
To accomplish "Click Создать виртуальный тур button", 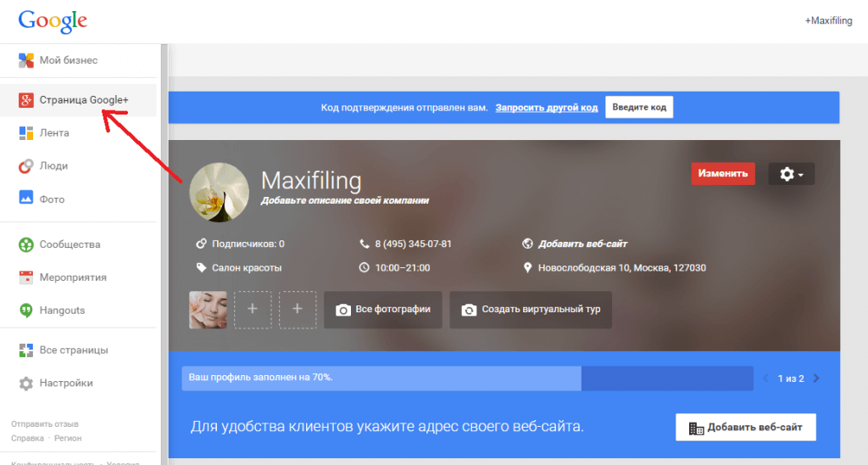I will pyautogui.click(x=531, y=310).
